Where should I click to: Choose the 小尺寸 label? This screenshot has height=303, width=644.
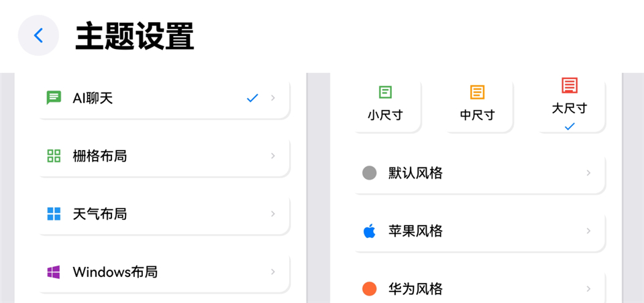point(385,115)
